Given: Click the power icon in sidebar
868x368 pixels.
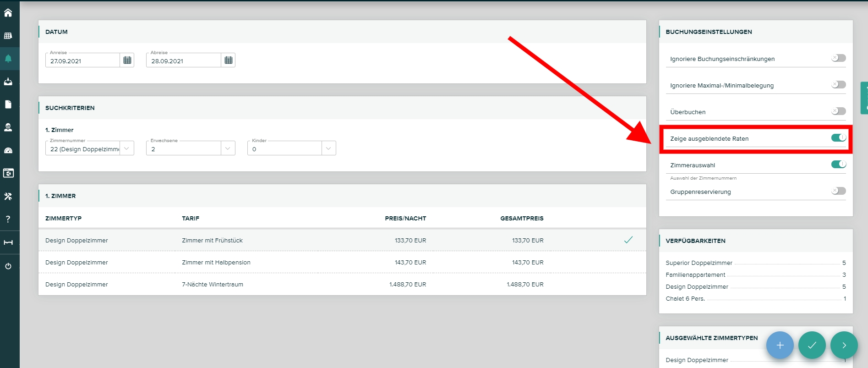Looking at the screenshot, I should pos(8,266).
